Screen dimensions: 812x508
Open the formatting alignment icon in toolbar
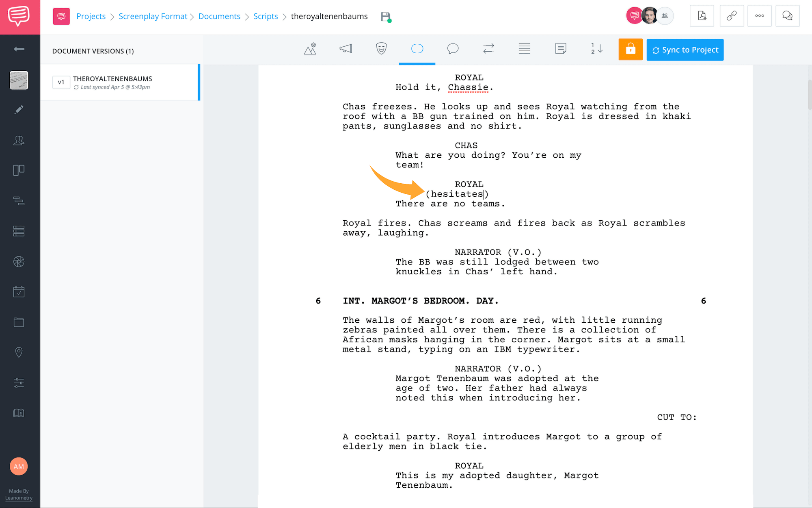525,49
